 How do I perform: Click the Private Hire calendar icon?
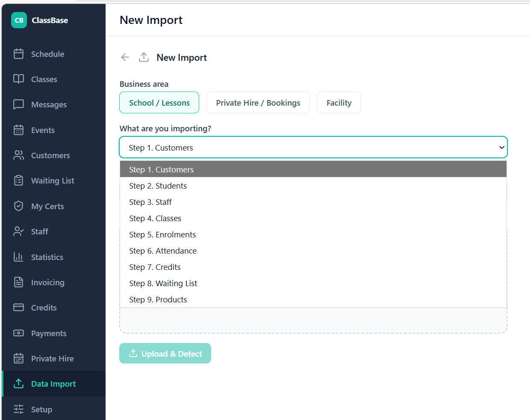[x=18, y=358]
